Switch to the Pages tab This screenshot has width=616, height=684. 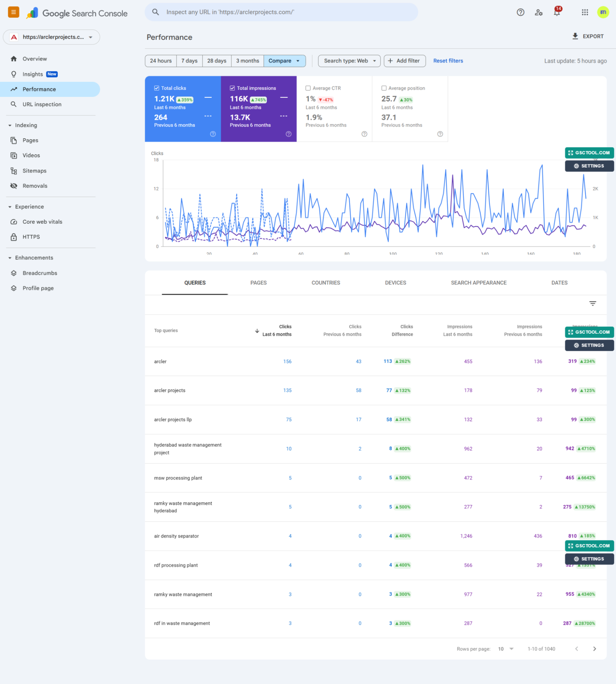(x=258, y=283)
